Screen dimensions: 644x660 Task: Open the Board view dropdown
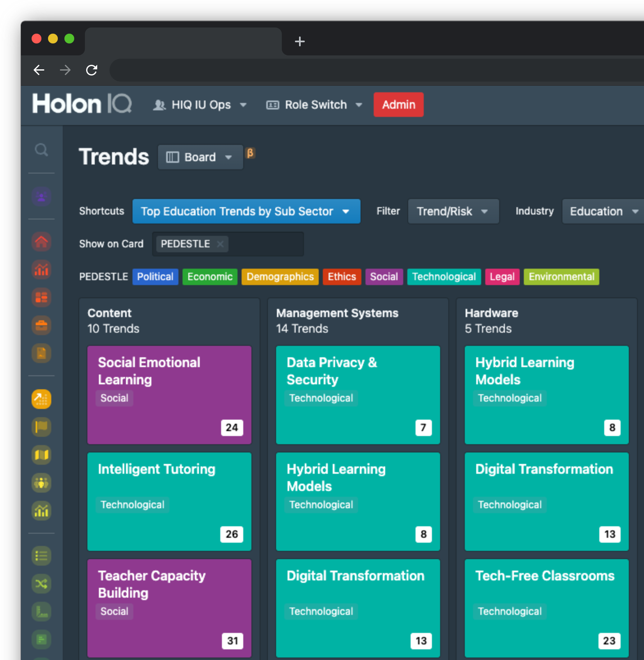click(201, 157)
